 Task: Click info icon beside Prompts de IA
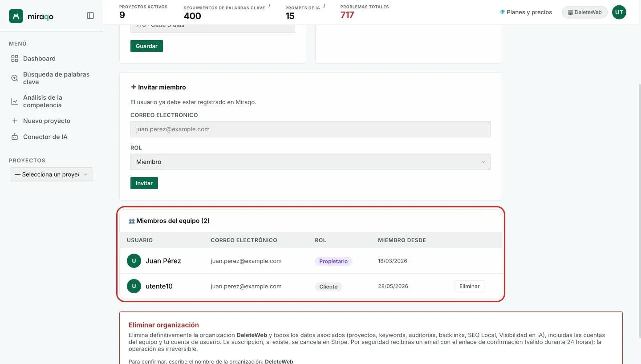[324, 6]
